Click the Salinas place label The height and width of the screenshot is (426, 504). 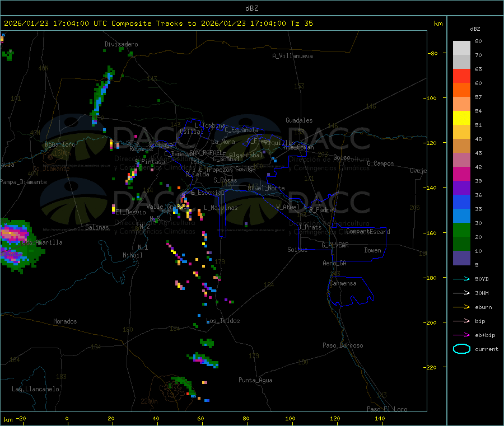(x=97, y=227)
